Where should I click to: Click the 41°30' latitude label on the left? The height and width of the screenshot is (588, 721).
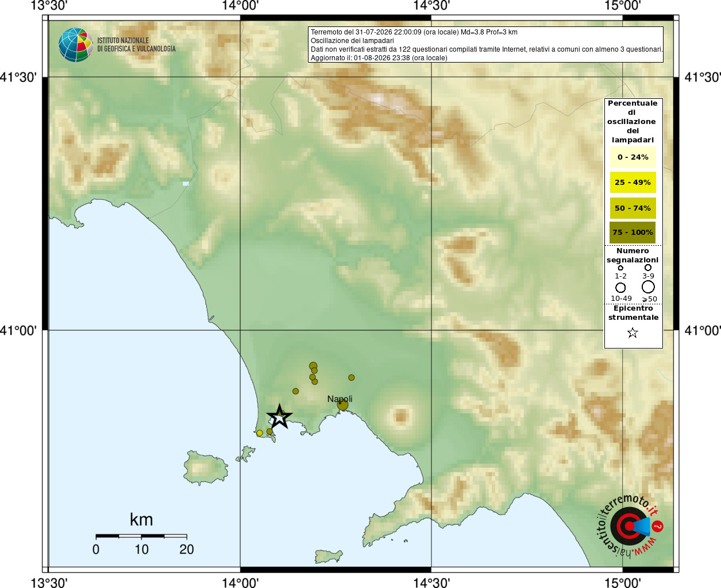click(18, 78)
